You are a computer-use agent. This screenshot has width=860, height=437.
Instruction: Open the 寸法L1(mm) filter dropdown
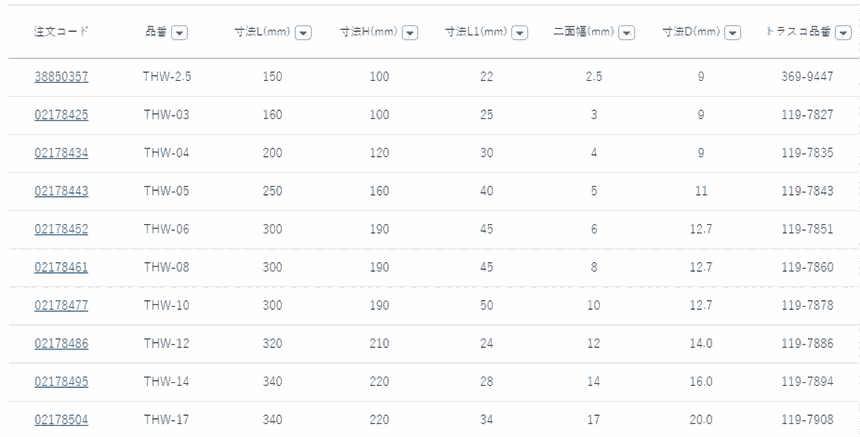(520, 33)
